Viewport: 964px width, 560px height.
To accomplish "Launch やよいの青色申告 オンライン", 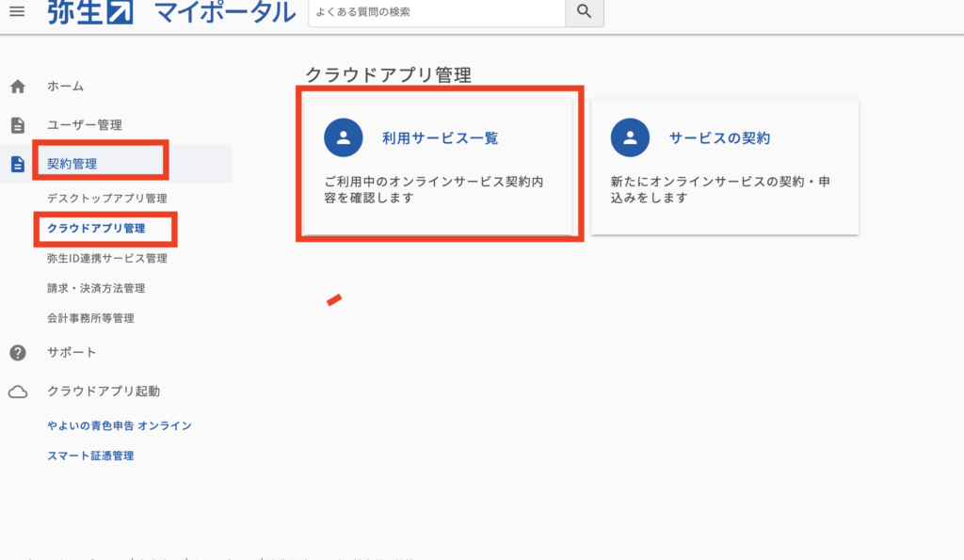I will (120, 426).
